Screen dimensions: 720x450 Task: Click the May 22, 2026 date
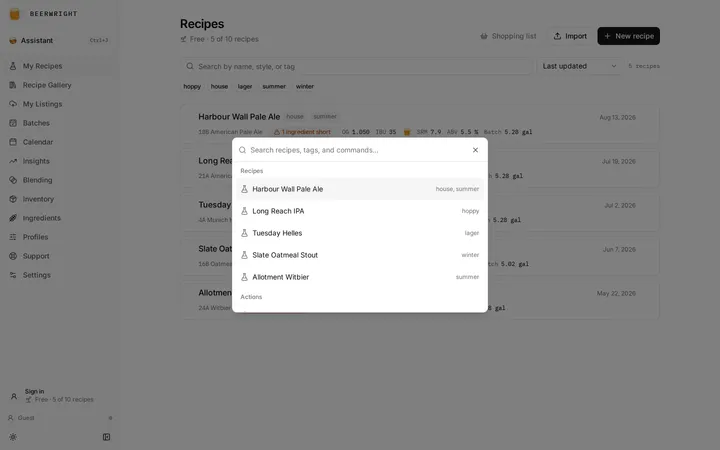(x=616, y=293)
